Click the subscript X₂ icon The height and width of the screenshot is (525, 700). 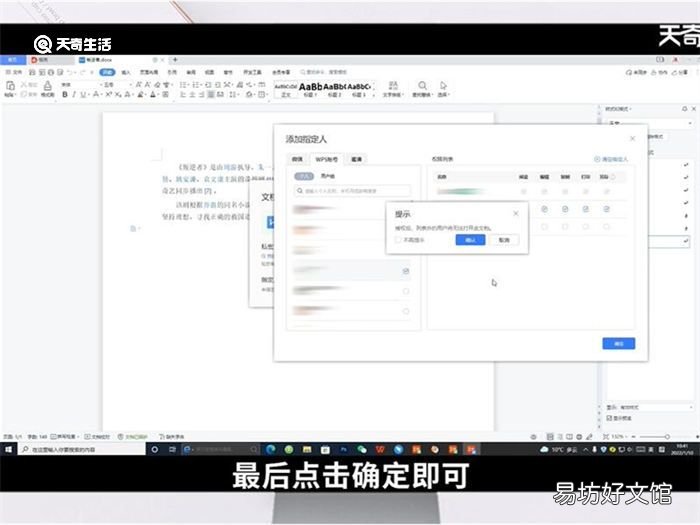[x=117, y=94]
